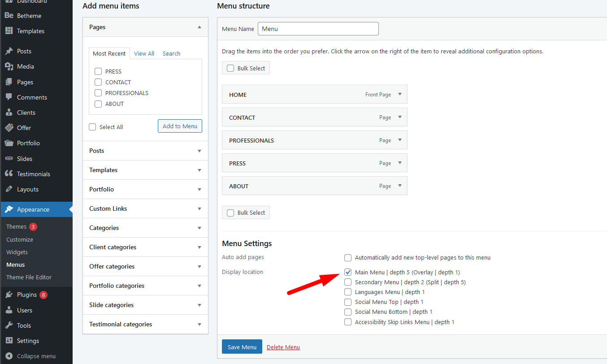Click the Layouts pencil icon
Image resolution: width=607 pixels, height=364 pixels.
(9, 189)
